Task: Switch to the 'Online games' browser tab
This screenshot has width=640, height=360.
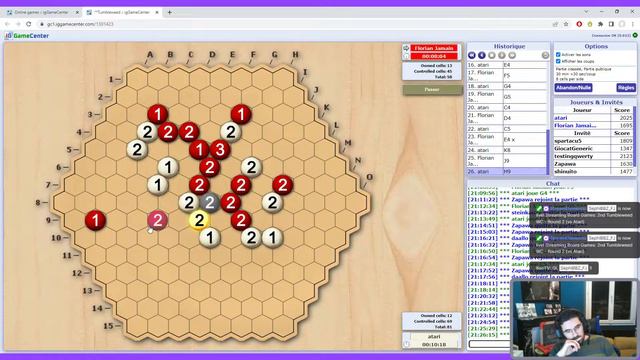Action: (41, 13)
